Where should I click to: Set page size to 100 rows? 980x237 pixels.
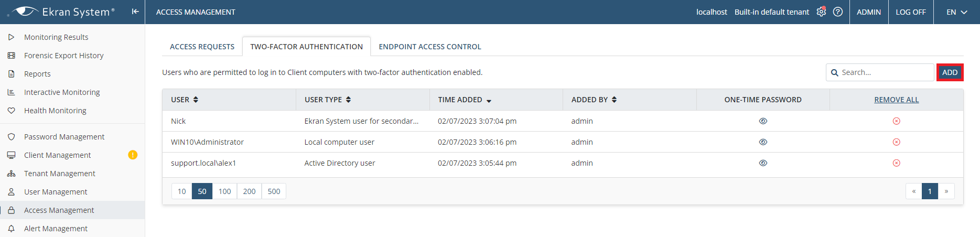click(224, 191)
